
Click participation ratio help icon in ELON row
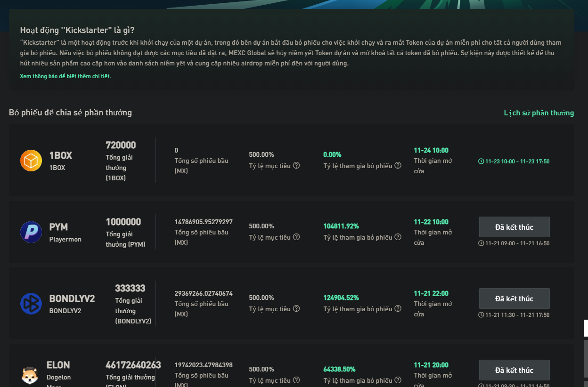click(x=398, y=380)
